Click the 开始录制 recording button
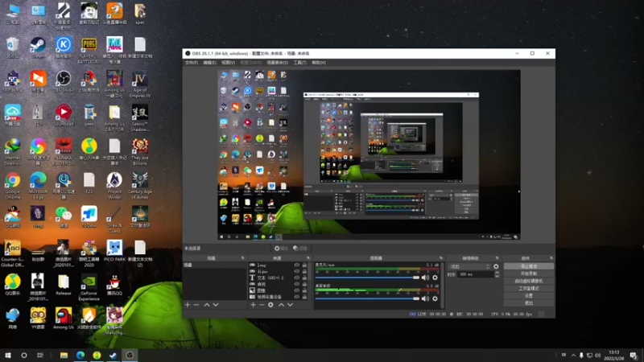The width and height of the screenshot is (644, 362). click(x=529, y=274)
